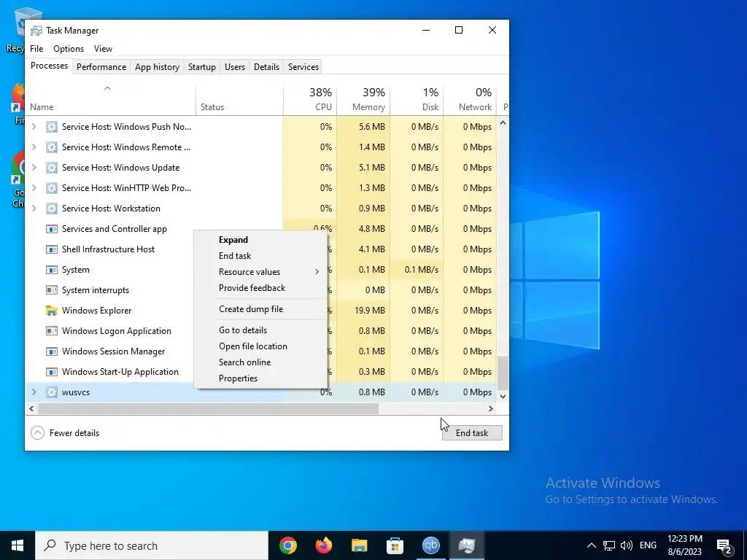Switch to the Startup tab
Screen dimensions: 747x560
pos(202,67)
